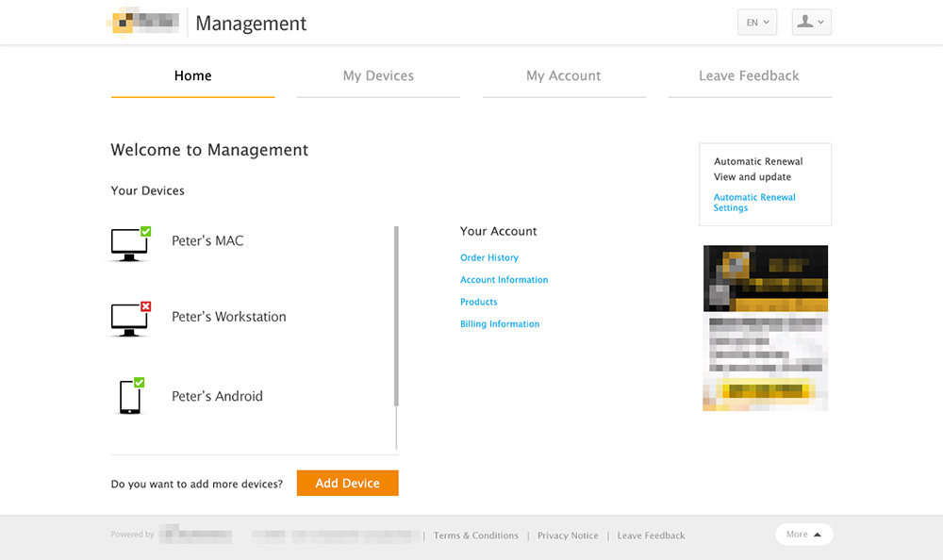Open Automatic Renewal Settings link

(754, 203)
